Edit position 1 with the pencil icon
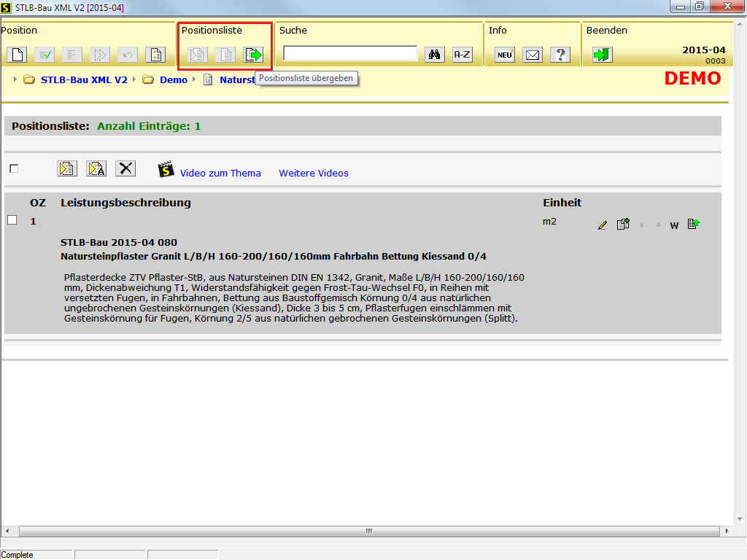 [602, 225]
